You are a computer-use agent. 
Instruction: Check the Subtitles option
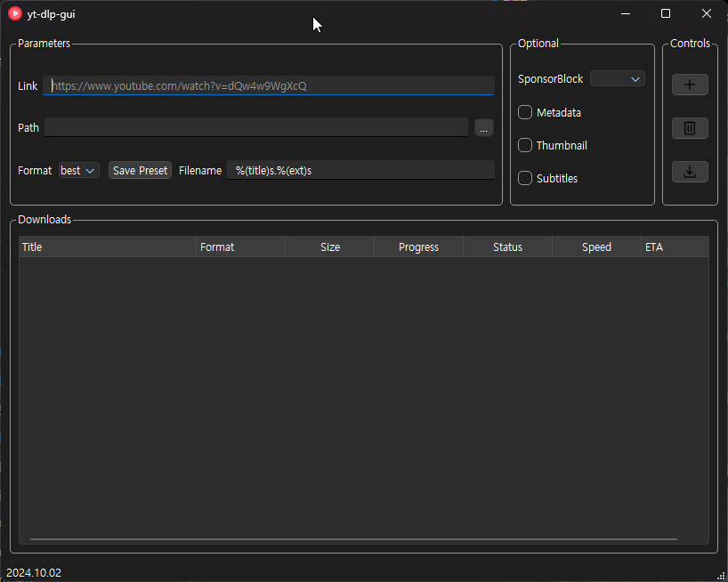(x=525, y=178)
